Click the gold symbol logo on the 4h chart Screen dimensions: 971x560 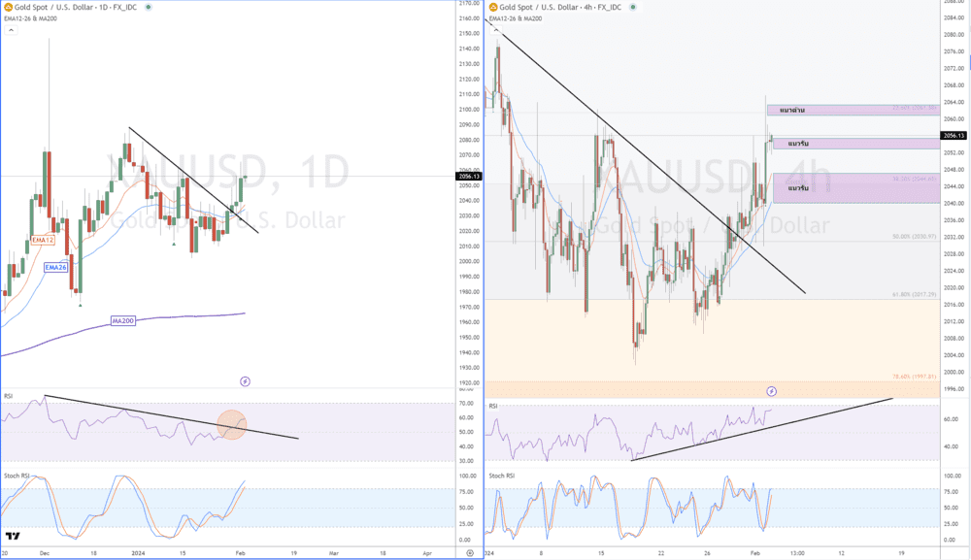pyautogui.click(x=493, y=8)
